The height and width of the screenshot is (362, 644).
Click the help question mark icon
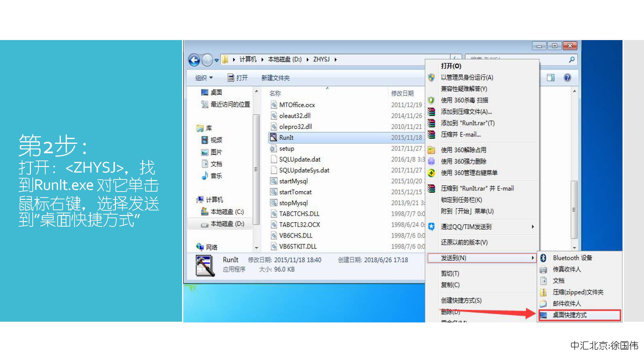[567, 78]
